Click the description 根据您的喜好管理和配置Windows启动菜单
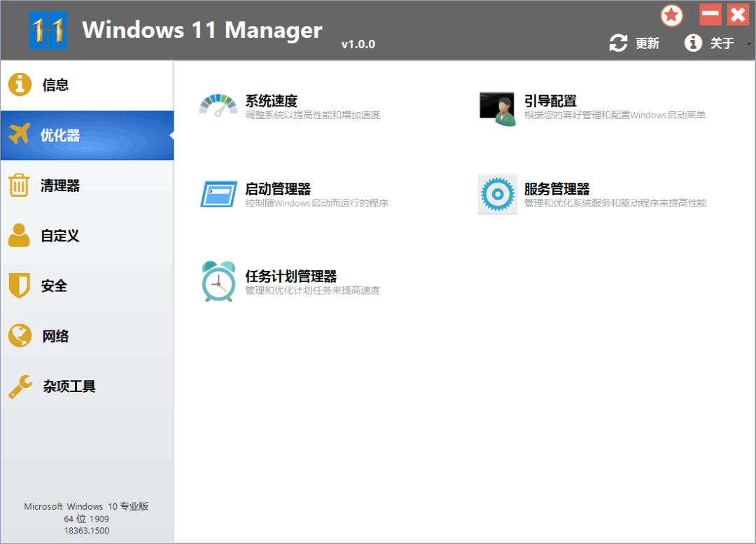The width and height of the screenshot is (756, 544). 615,116
